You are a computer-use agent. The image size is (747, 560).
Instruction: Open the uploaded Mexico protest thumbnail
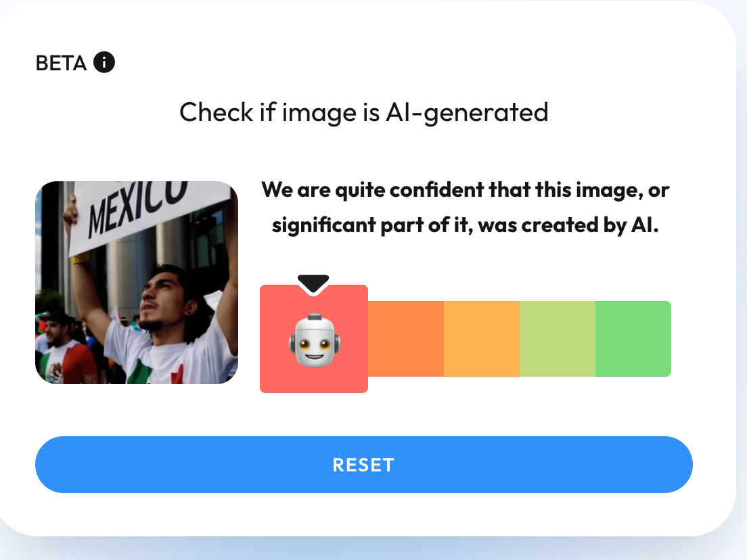[x=137, y=283]
